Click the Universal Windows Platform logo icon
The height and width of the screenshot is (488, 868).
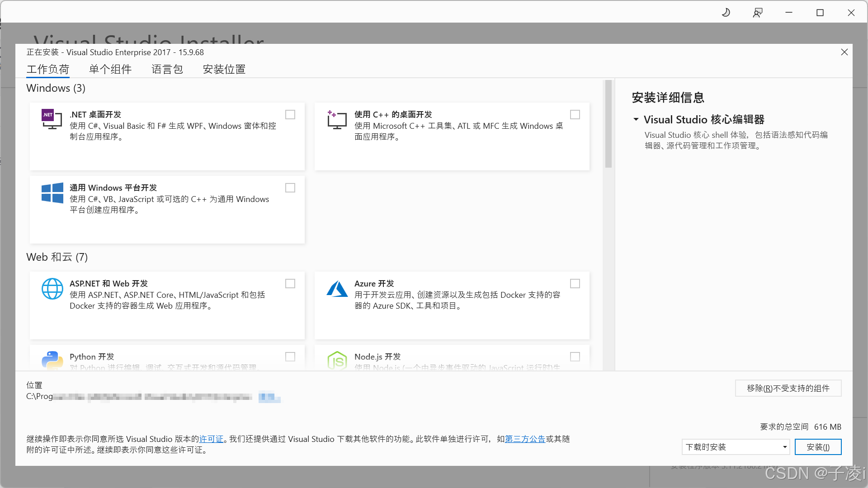52,193
